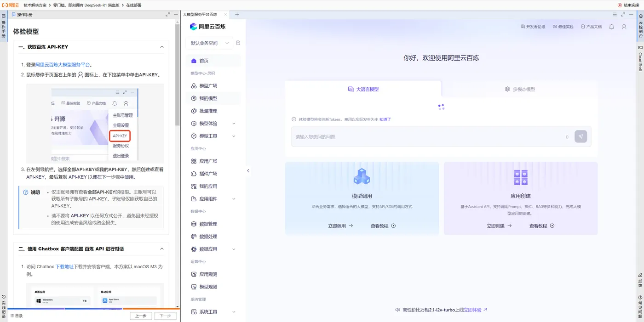
Task: Click the 阿里云百炼 logo in sidebar
Action: click(208, 27)
